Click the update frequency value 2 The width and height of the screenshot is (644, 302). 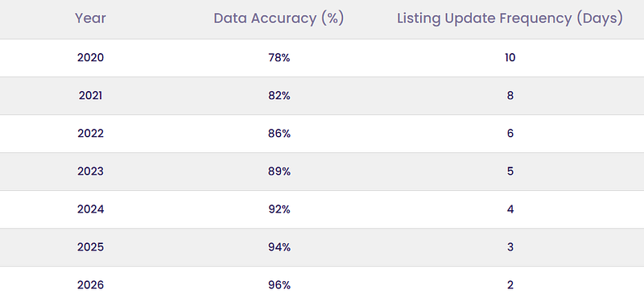pos(510,285)
